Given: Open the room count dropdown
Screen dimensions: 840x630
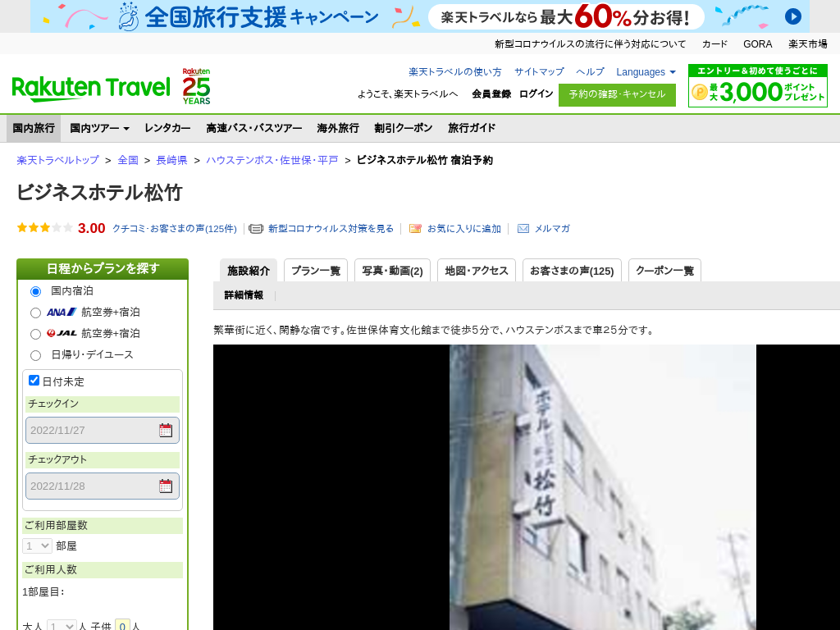Looking at the screenshot, I should pyautogui.click(x=37, y=546).
